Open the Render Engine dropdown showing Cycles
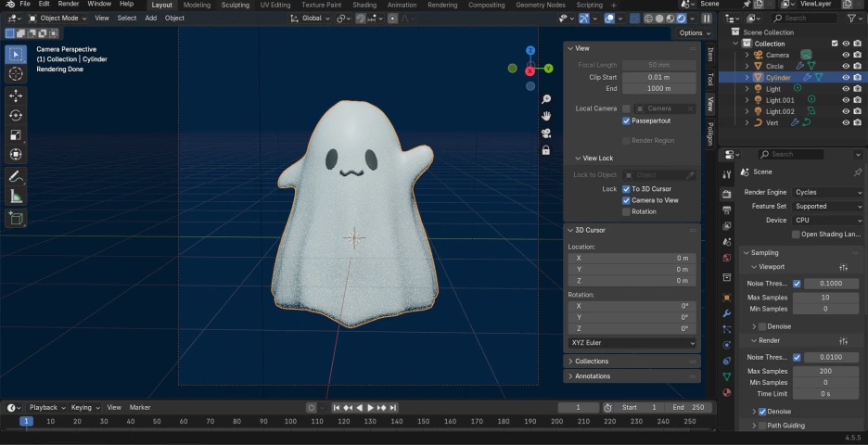Viewport: 868px width, 445px height. [827, 193]
